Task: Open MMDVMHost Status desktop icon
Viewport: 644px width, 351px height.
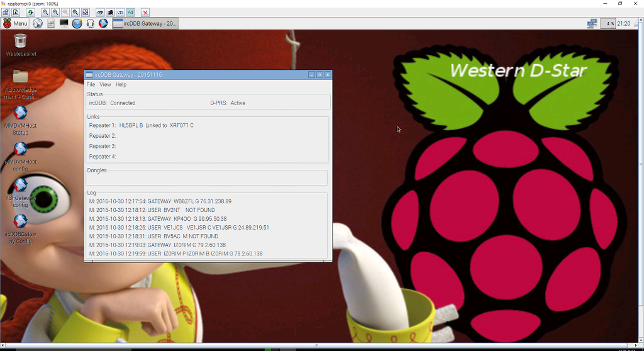Action: coord(21,121)
